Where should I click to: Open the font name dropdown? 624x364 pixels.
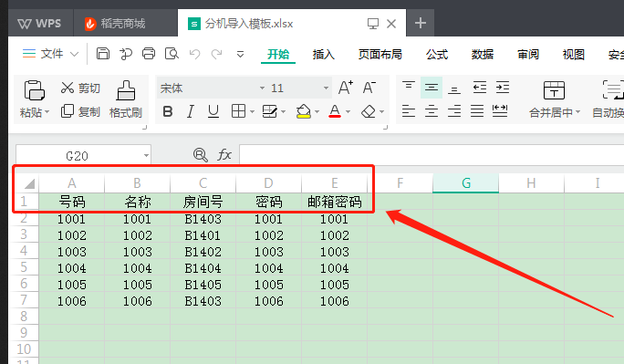tap(262, 88)
